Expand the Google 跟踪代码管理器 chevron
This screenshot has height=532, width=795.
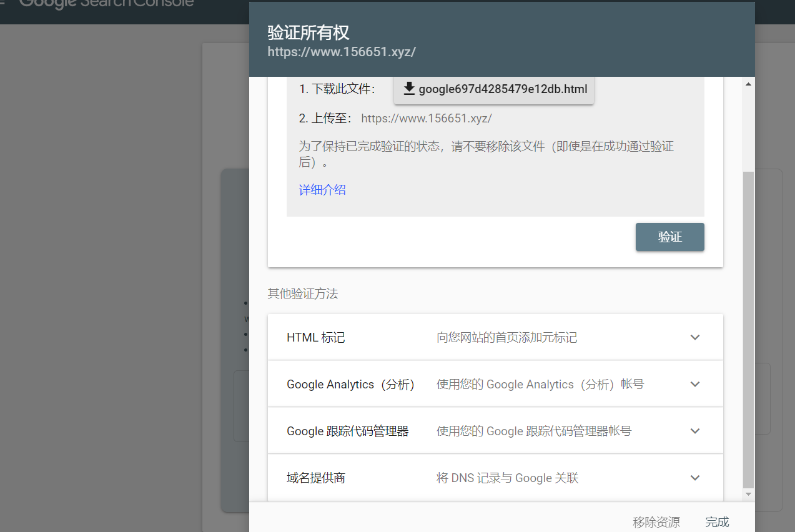pyautogui.click(x=695, y=431)
